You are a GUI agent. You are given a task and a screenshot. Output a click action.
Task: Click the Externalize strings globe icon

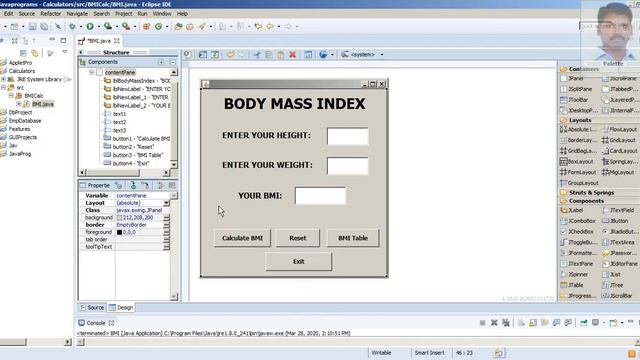323,55
